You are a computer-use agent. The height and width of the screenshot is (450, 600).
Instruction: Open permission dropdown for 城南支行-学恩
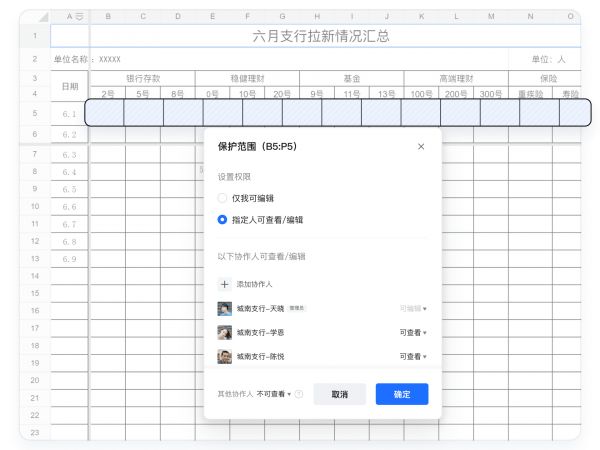coord(413,332)
